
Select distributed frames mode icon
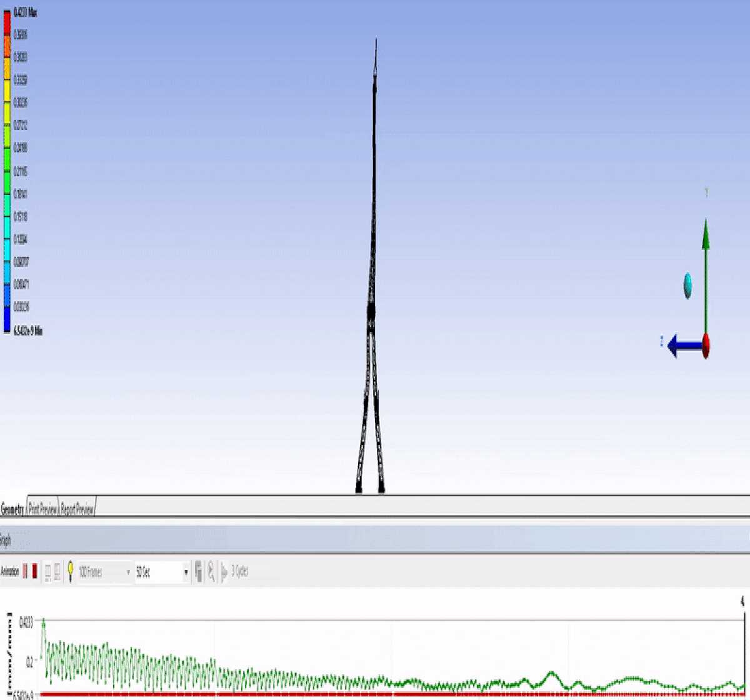47,572
